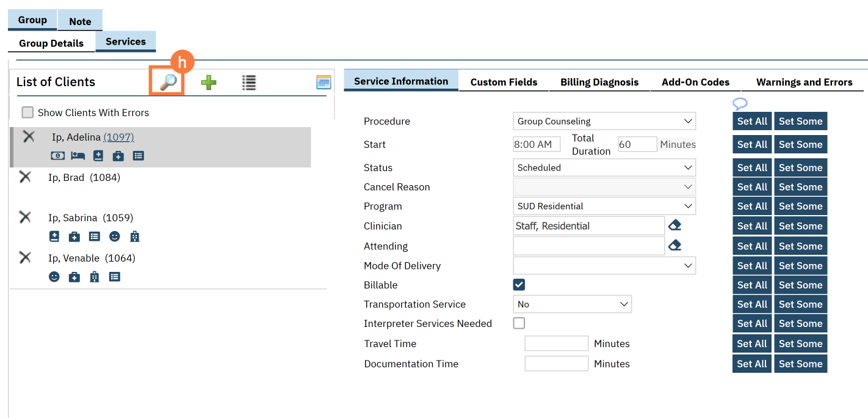Remove Ip, Brad using the X icon

tap(25, 177)
